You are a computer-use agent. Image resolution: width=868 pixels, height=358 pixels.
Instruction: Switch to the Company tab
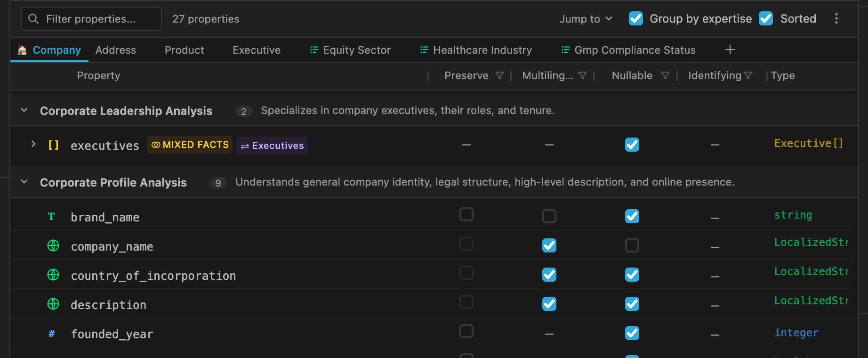click(49, 50)
